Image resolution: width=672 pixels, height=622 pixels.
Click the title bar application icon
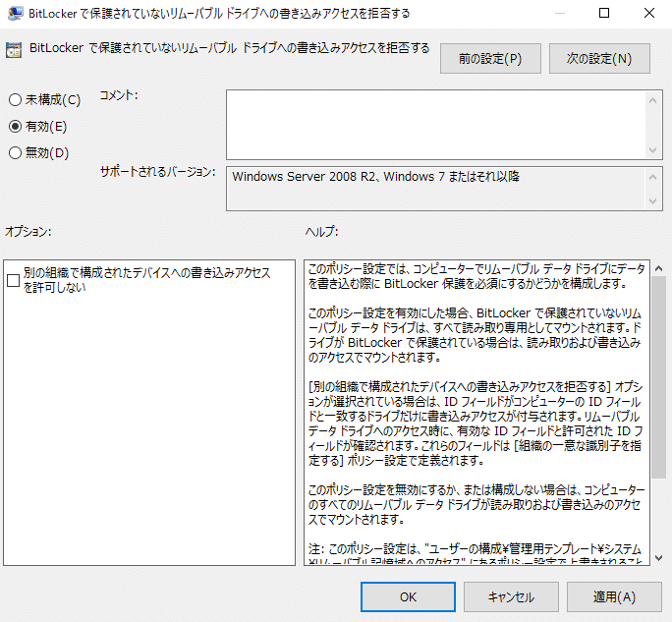tap(15, 14)
